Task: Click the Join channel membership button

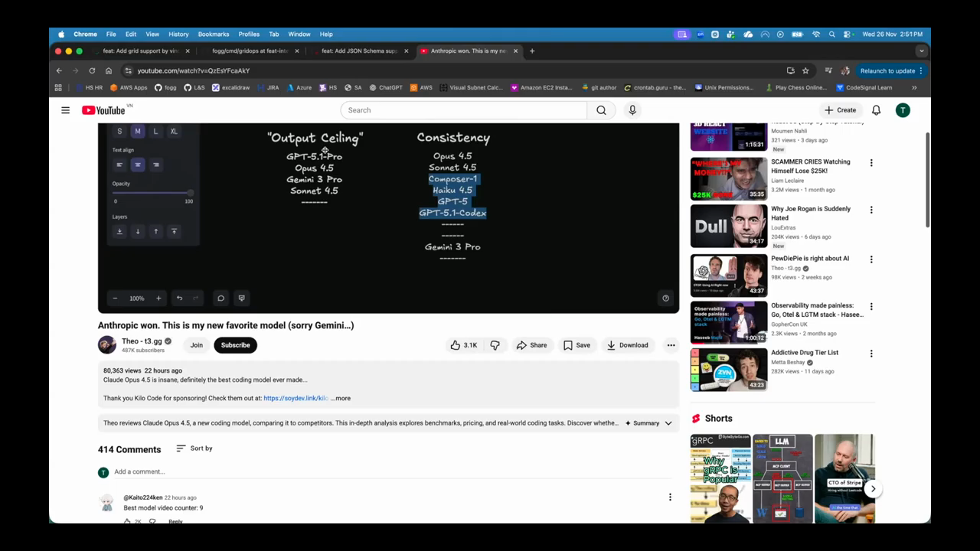Action: [197, 345]
